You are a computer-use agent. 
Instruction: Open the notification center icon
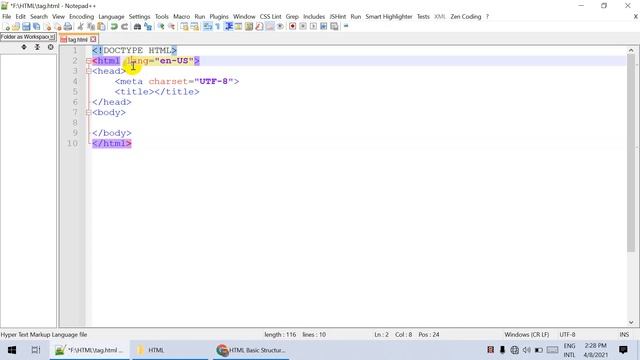[623, 350]
